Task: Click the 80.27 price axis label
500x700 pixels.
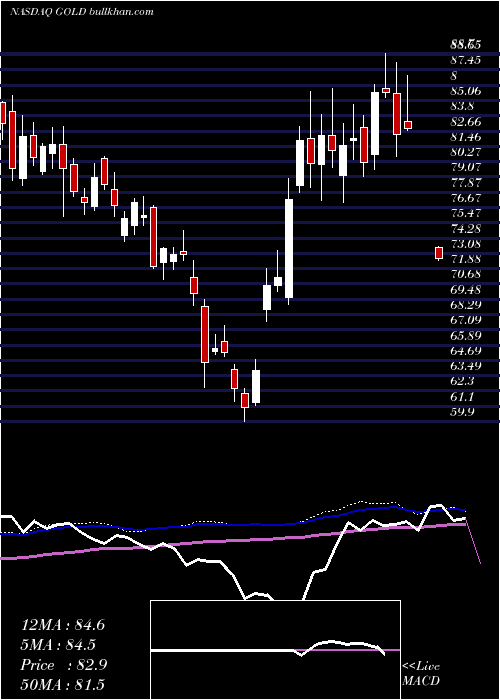Action: point(466,152)
